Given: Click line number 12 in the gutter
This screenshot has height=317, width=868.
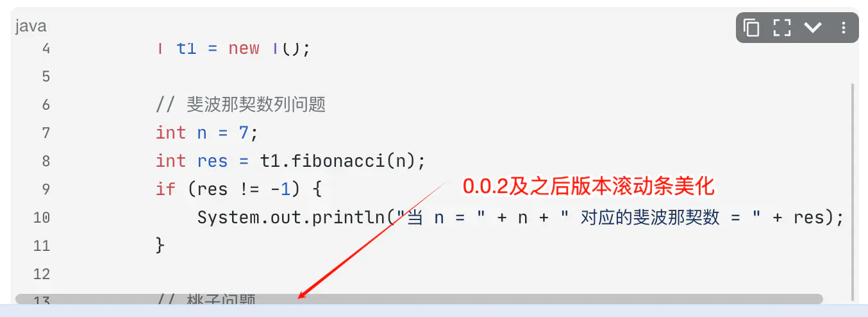Looking at the screenshot, I should click(42, 274).
